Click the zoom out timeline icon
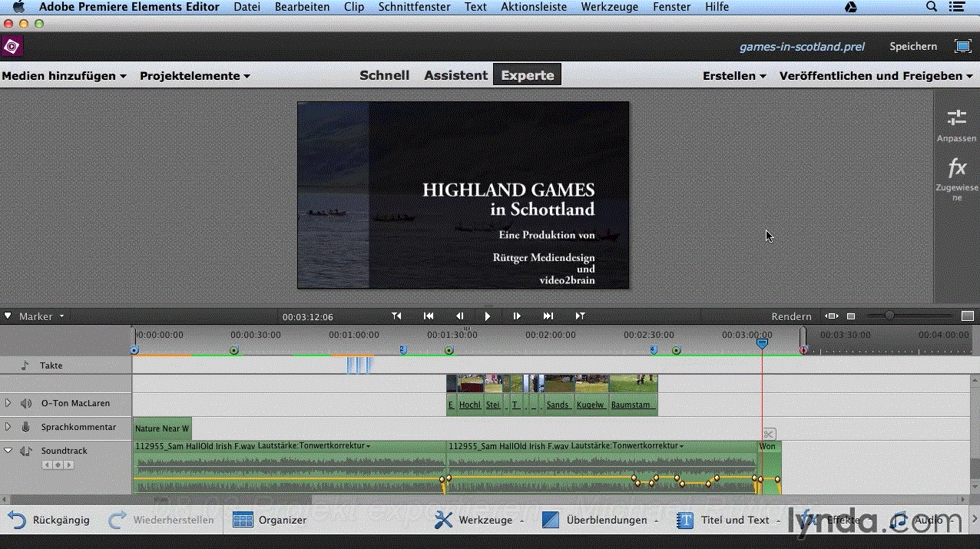The height and width of the screenshot is (549, 980). tap(851, 316)
